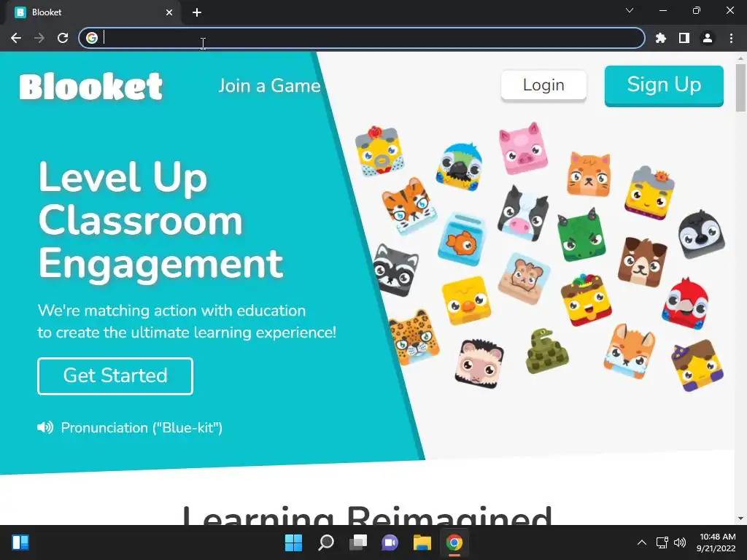
Task: Click the green snake blook
Action: coord(546,351)
